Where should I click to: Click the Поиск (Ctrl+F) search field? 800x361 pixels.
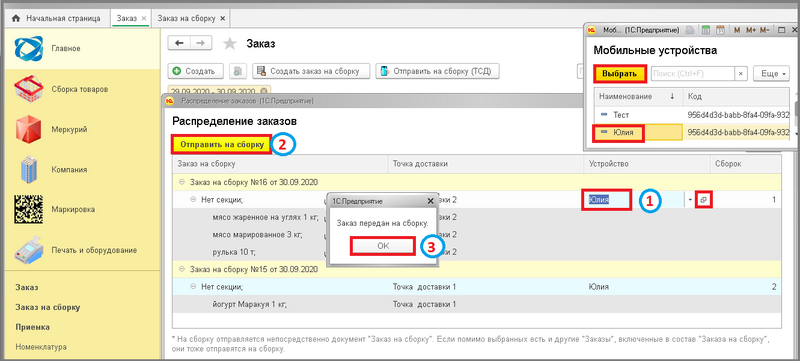[x=693, y=73]
